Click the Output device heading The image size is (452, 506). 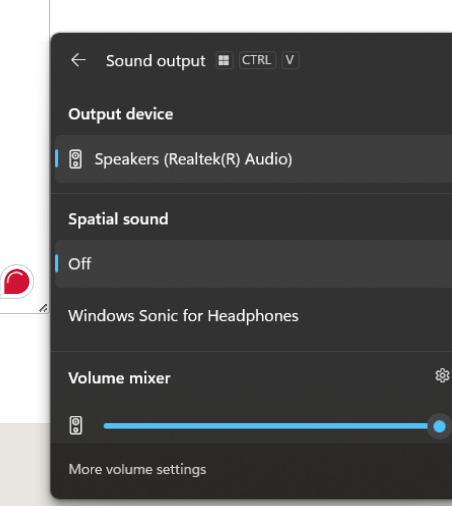pos(121,114)
